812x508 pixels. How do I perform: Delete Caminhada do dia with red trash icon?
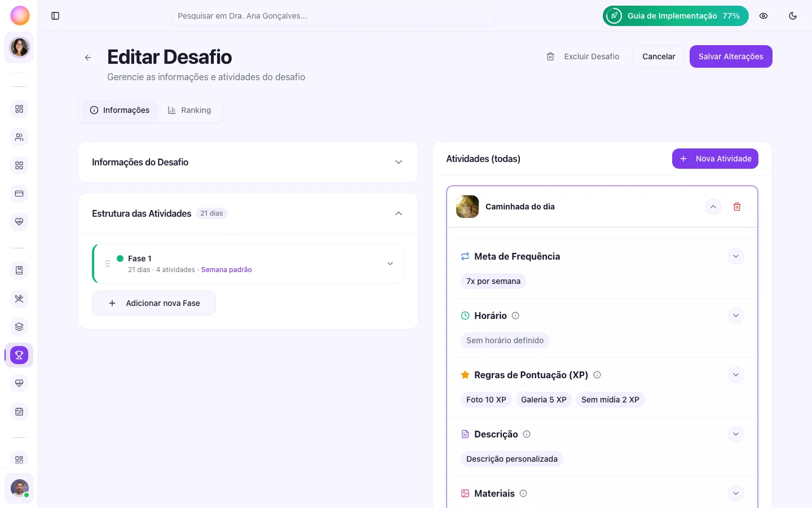pyautogui.click(x=736, y=207)
